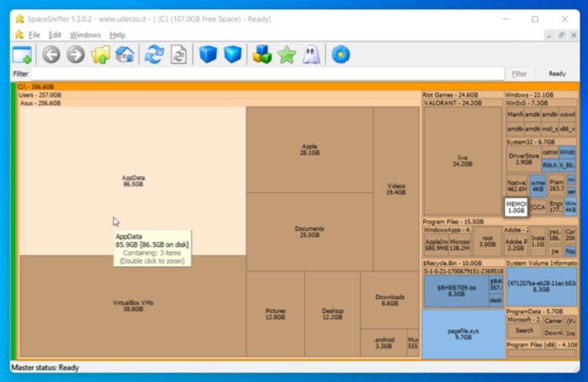Image resolution: width=588 pixels, height=382 pixels.
Task: Click the New View toolbar icon
Action: click(22, 55)
